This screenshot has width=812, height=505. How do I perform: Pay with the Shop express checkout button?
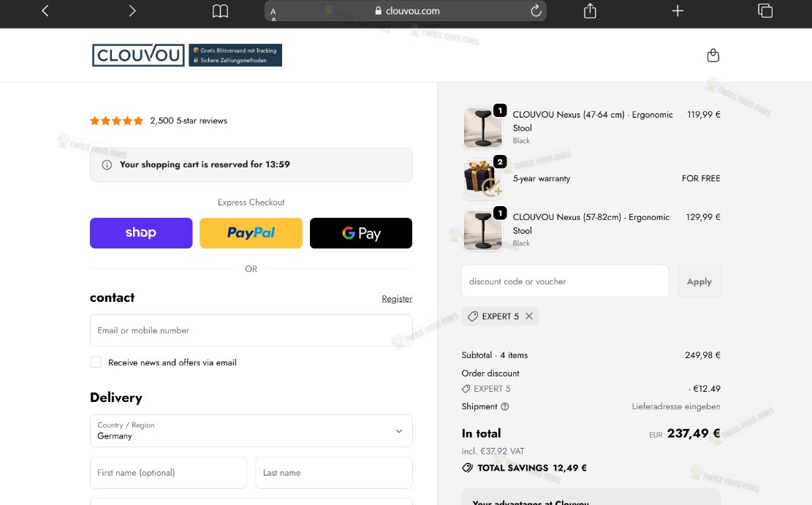tap(141, 233)
